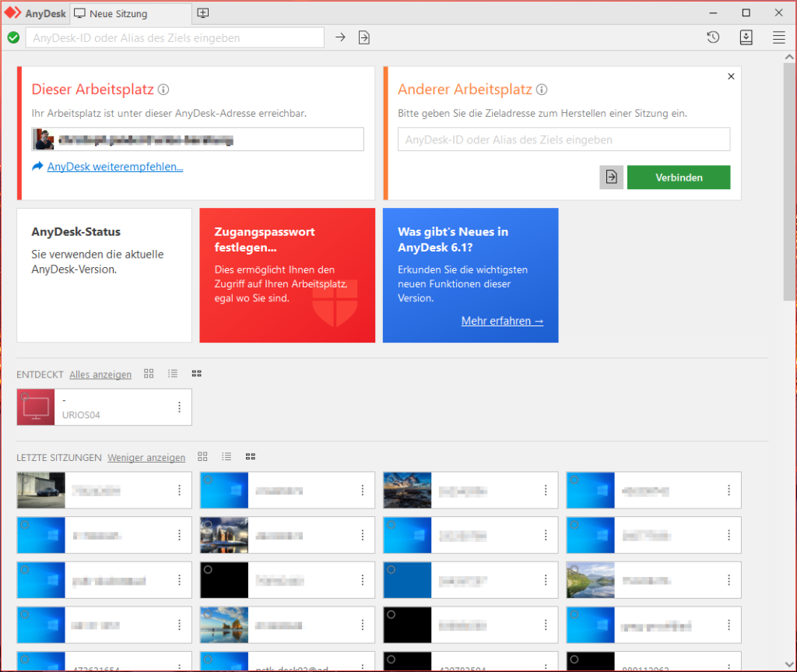Viewport: 797px width, 672px height.
Task: Close the Anderer Arbeitsplatz panel
Action: 731,76
